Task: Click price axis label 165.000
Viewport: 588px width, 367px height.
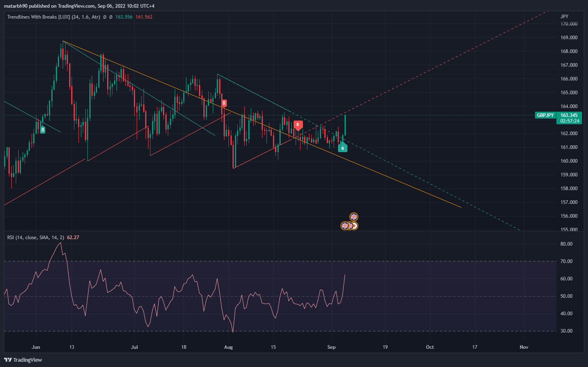Action: 569,93
